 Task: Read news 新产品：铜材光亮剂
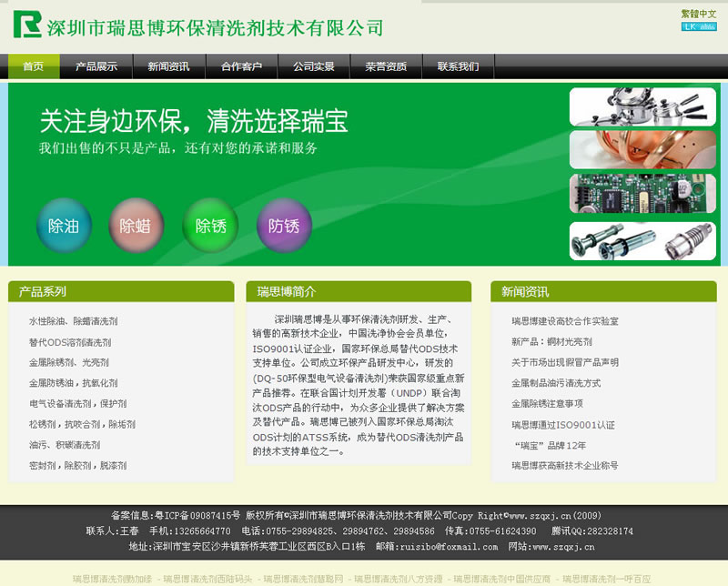552,342
